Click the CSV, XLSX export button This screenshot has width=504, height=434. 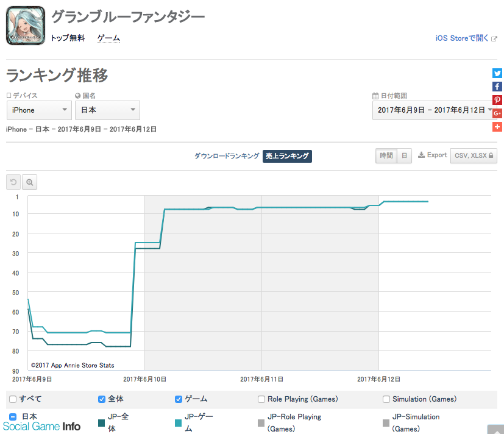[x=474, y=156]
